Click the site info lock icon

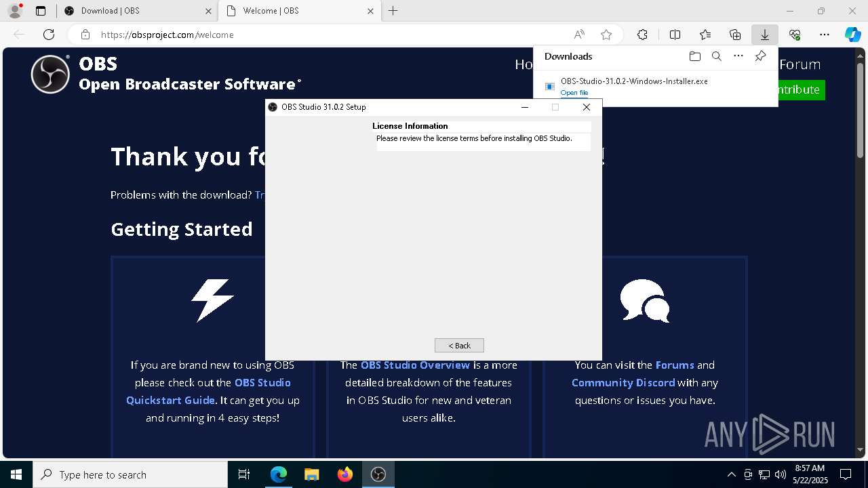coord(85,35)
